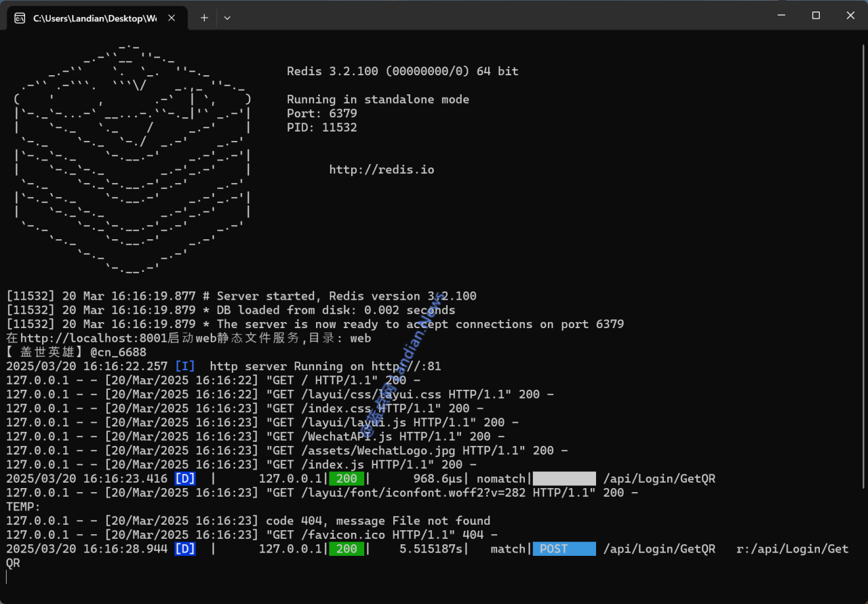Click the gray blank badge after nomatch
The height and width of the screenshot is (604, 868).
[x=564, y=479]
